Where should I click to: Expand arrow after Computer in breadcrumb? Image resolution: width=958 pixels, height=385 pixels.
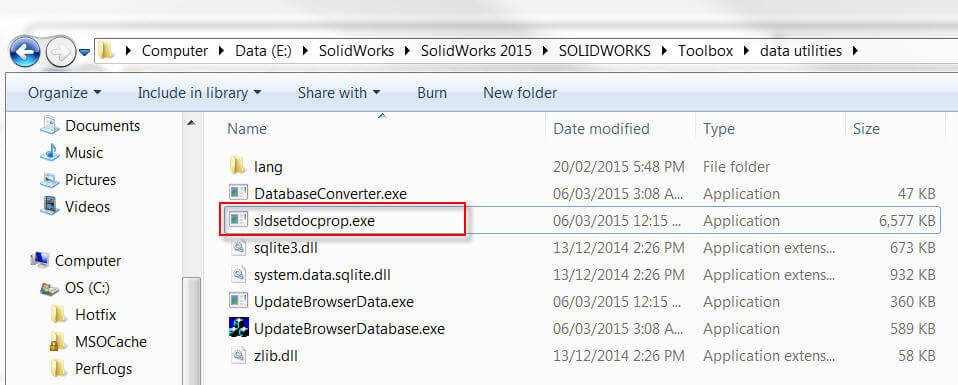pyautogui.click(x=222, y=51)
